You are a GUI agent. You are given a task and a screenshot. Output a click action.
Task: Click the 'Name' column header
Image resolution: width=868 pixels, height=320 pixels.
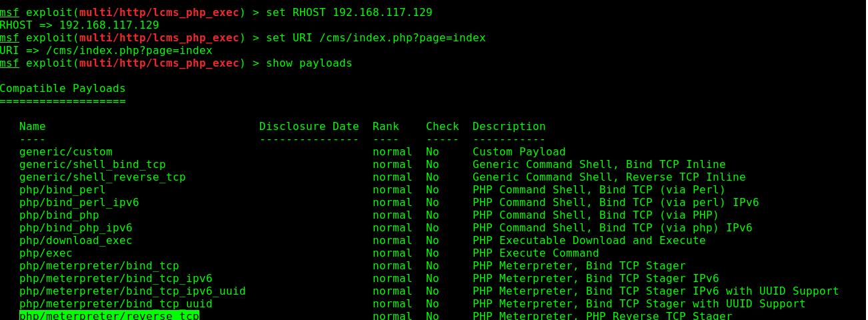coord(33,127)
